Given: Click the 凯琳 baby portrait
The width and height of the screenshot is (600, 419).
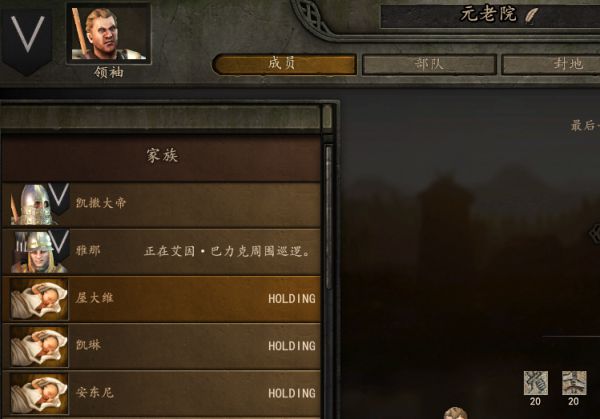Looking at the screenshot, I should (x=39, y=346).
